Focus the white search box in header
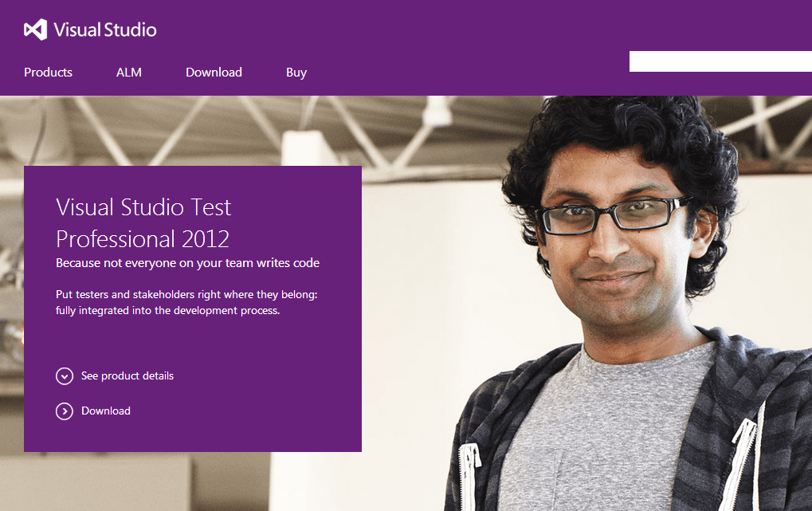This screenshot has width=812, height=511. pyautogui.click(x=720, y=61)
